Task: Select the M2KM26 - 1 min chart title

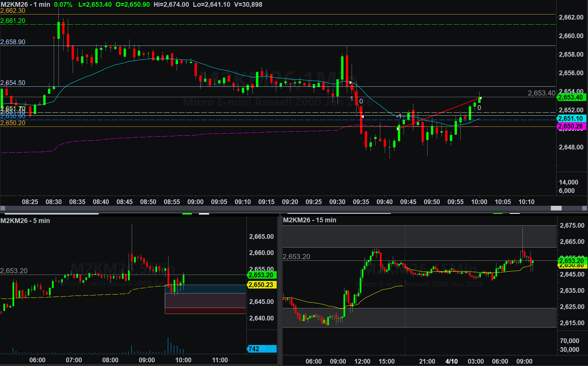Action: click(25, 5)
